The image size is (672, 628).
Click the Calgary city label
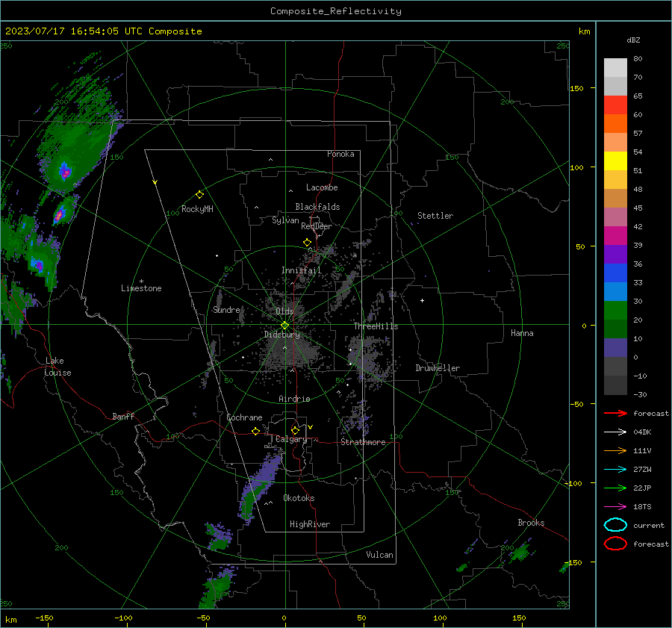tap(291, 439)
